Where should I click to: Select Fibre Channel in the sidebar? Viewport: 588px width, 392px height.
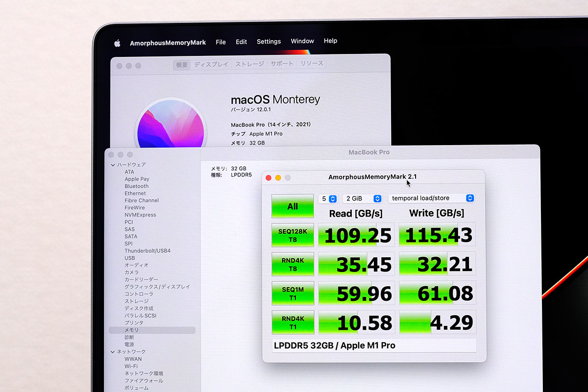(142, 200)
